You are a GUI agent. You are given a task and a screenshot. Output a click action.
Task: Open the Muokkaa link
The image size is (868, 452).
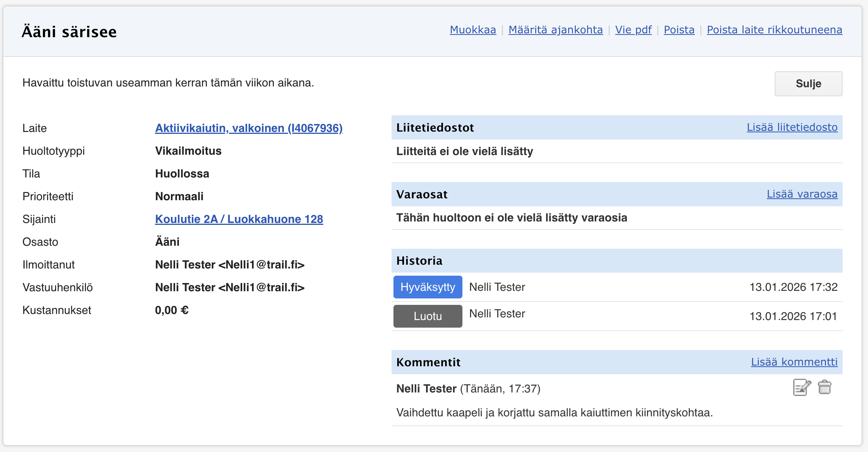click(x=473, y=30)
